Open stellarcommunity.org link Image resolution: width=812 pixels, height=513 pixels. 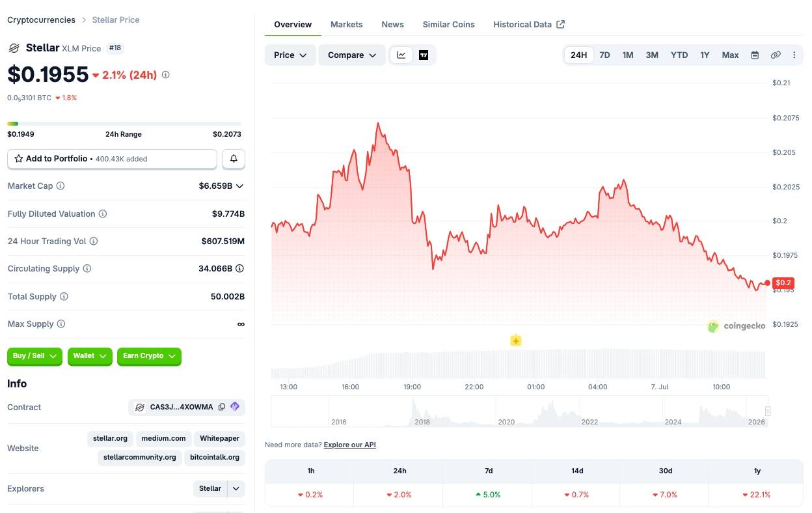tap(139, 458)
